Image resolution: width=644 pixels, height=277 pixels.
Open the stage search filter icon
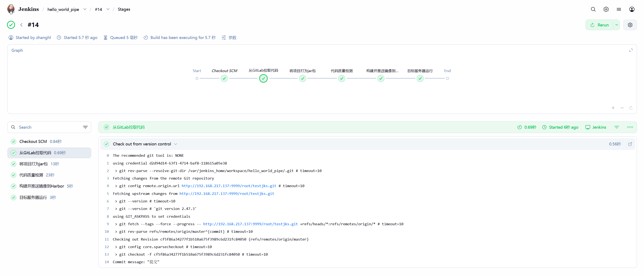pyautogui.click(x=85, y=127)
